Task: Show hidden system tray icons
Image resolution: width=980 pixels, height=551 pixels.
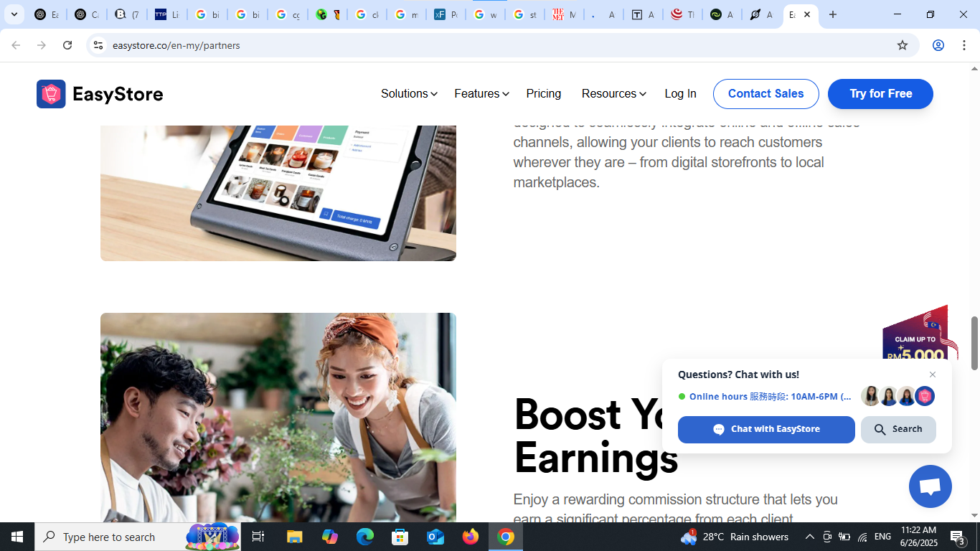Action: pos(809,537)
